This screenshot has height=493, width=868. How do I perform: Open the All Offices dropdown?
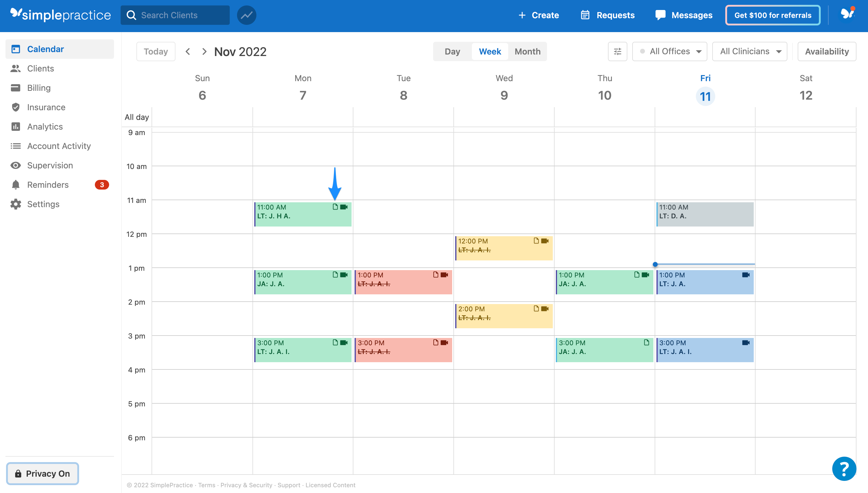click(x=669, y=51)
